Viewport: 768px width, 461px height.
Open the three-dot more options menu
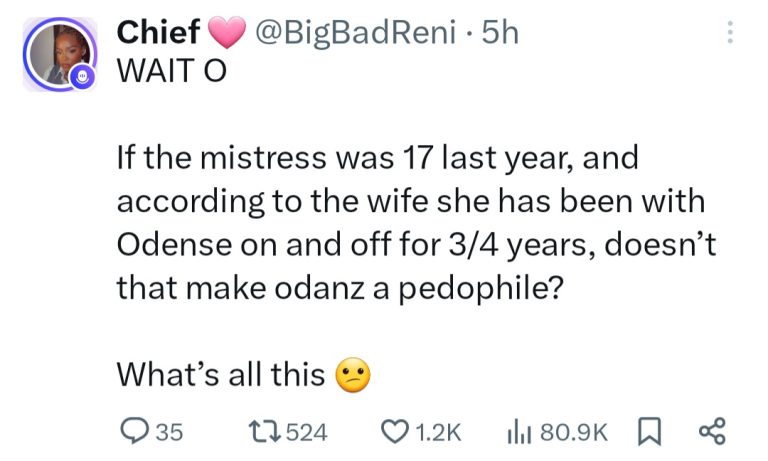[730, 34]
